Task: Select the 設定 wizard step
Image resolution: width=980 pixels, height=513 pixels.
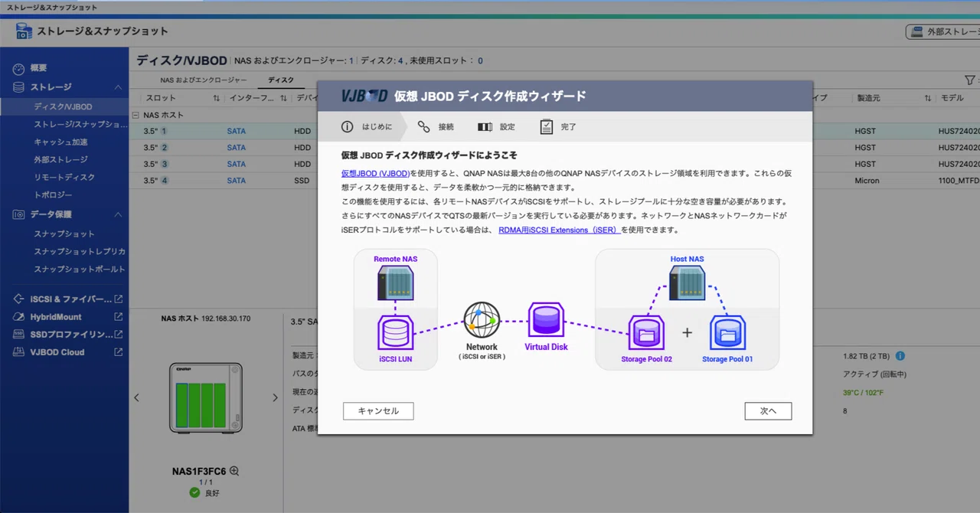Action: [496, 127]
